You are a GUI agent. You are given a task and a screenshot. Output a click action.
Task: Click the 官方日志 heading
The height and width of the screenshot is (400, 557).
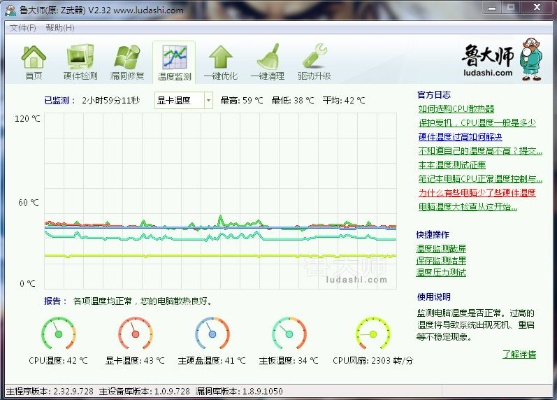(434, 95)
